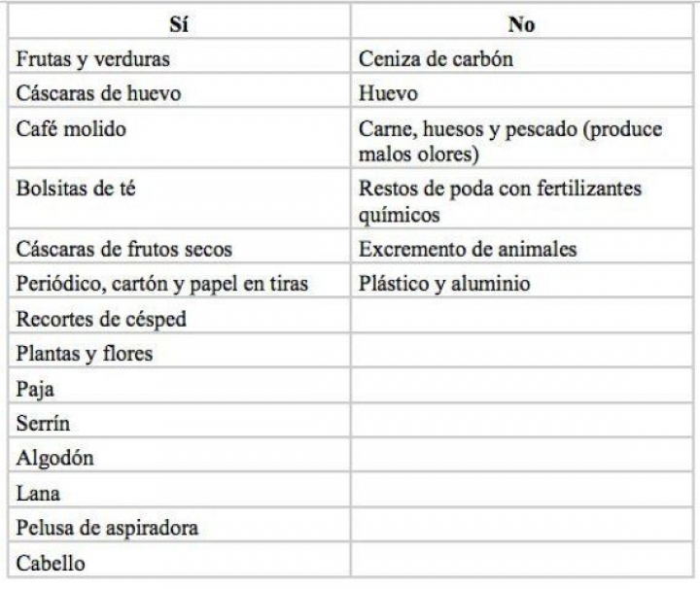Click the "Plantas y flores" cell
700x589 pixels.
point(85,354)
